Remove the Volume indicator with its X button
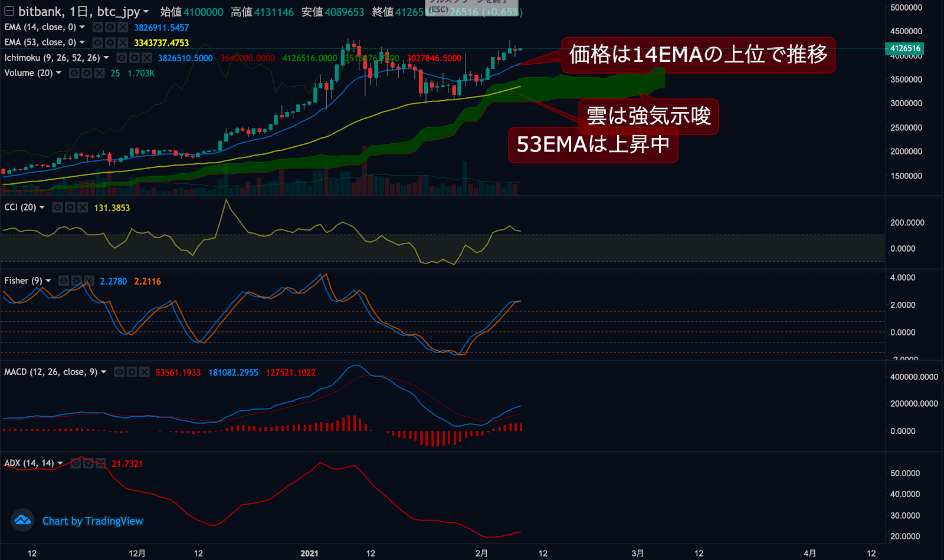Image resolution: width=944 pixels, height=560 pixels. pos(100,73)
